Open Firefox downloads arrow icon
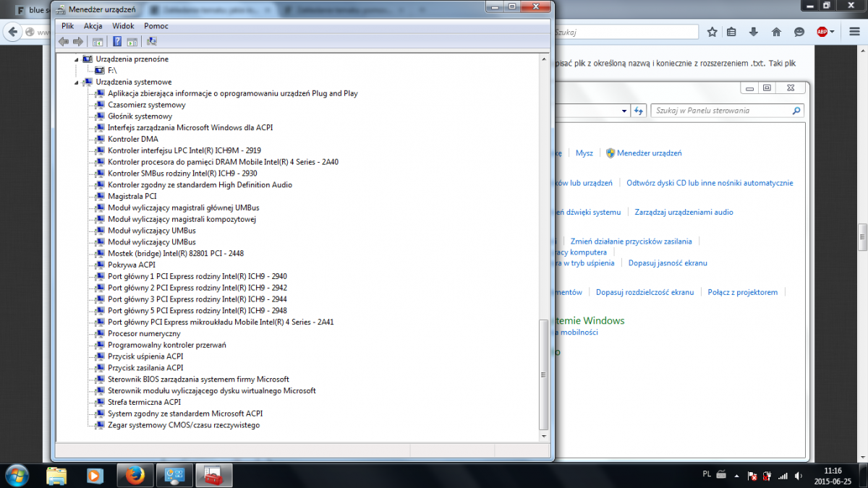Image resolution: width=868 pixels, height=488 pixels. point(754,32)
